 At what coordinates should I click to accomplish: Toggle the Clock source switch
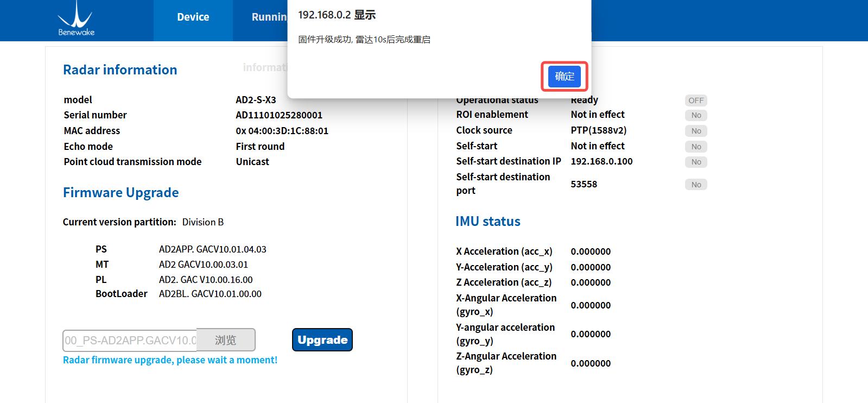[x=696, y=131]
